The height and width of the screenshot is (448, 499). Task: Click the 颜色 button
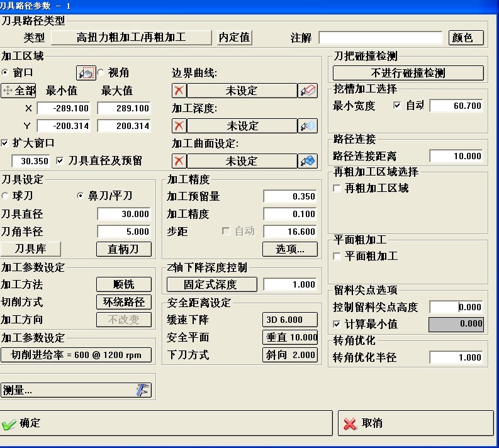click(466, 38)
